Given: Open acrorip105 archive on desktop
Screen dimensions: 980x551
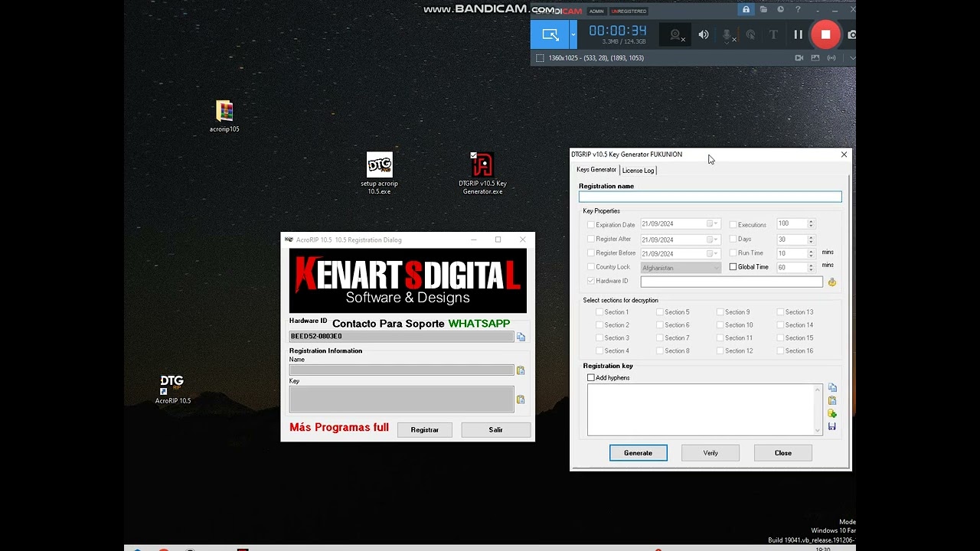Looking at the screenshot, I should coord(224,116).
